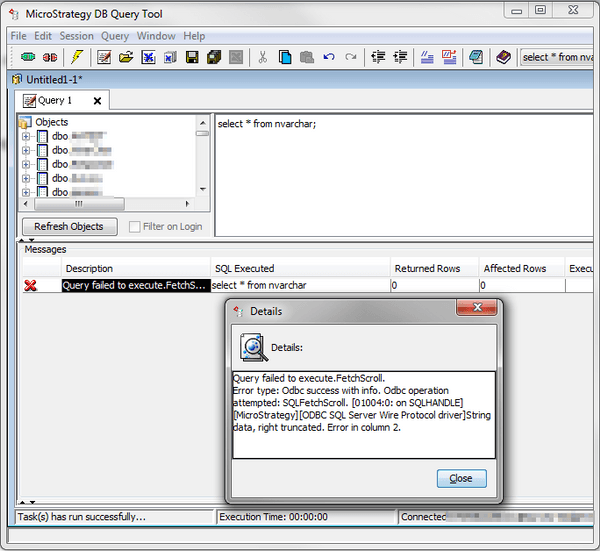
Task: Click the greyed Redo arrow icon
Action: (x=351, y=57)
